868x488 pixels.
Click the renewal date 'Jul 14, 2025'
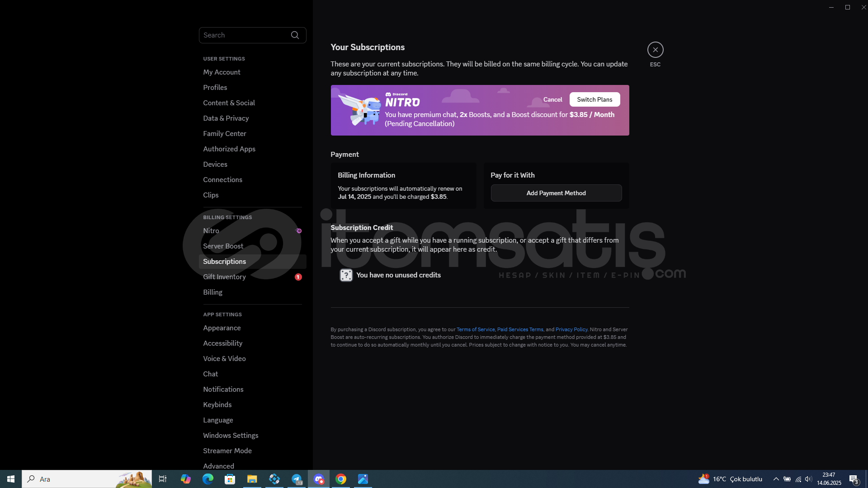pyautogui.click(x=354, y=197)
